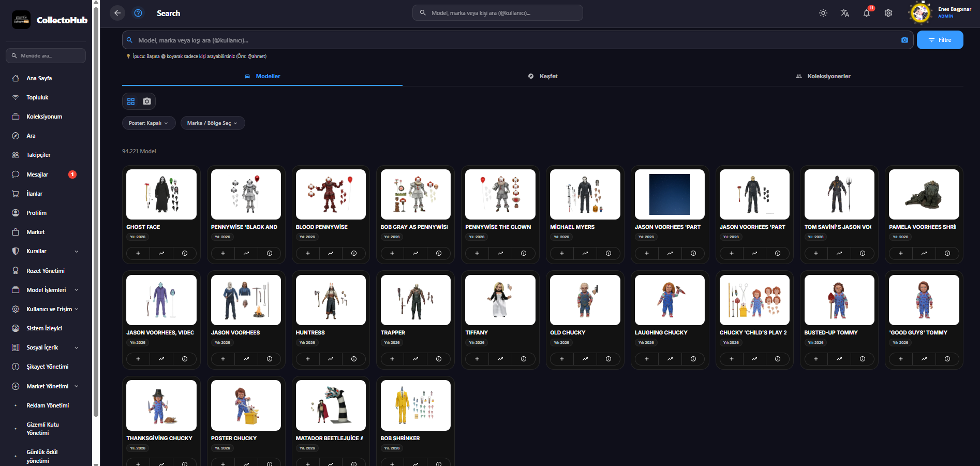Click the Takipçiler sidebar icon
Image resolution: width=980 pixels, height=466 pixels.
[16, 155]
